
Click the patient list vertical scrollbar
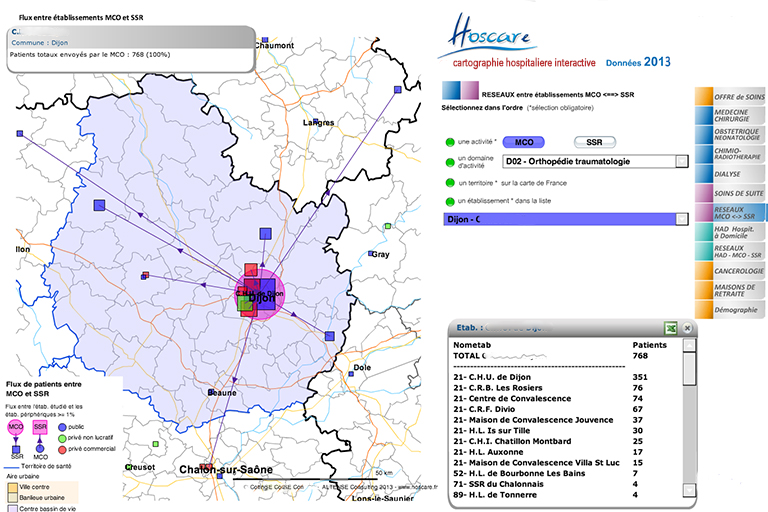click(x=688, y=420)
